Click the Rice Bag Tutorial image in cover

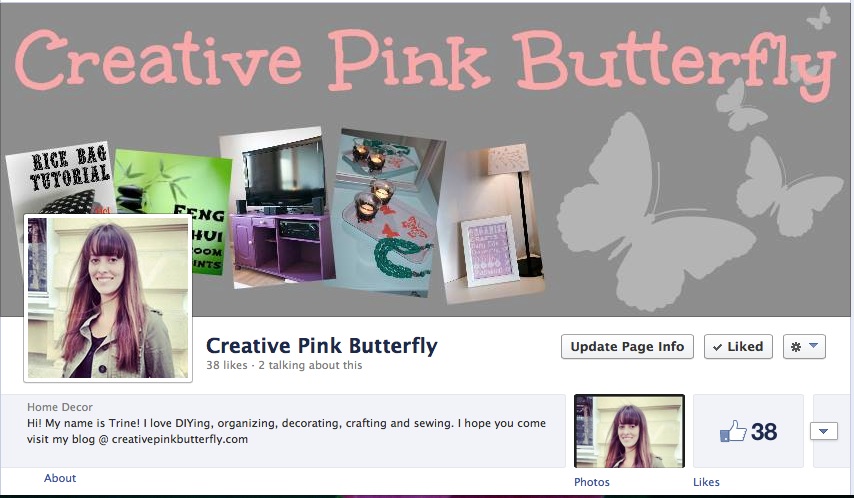tap(60, 178)
